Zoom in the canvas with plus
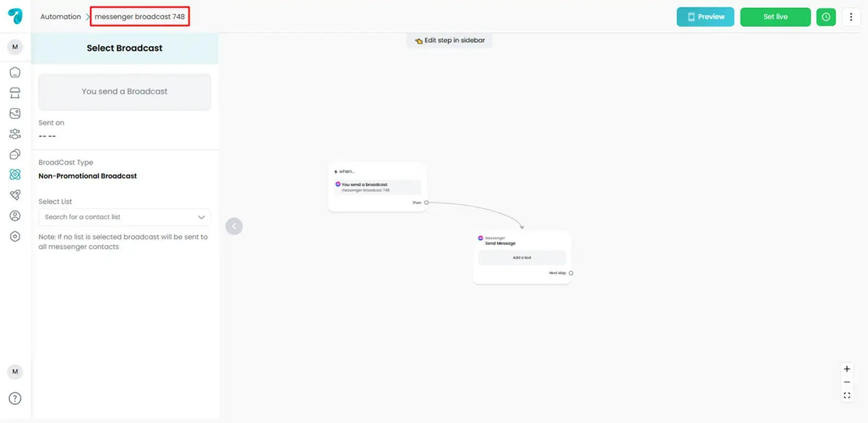This screenshot has height=423, width=868. 847,369
